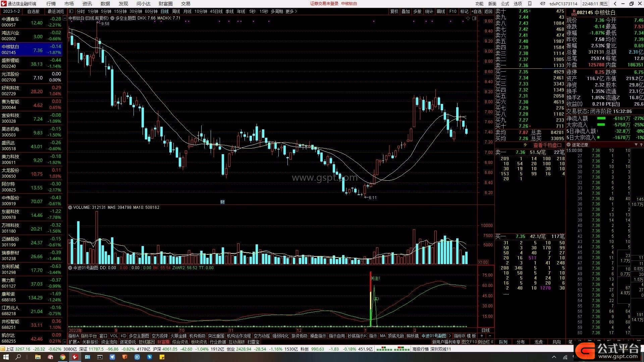Switch to the 周线 period tab
644x362 pixels.
[176, 11]
